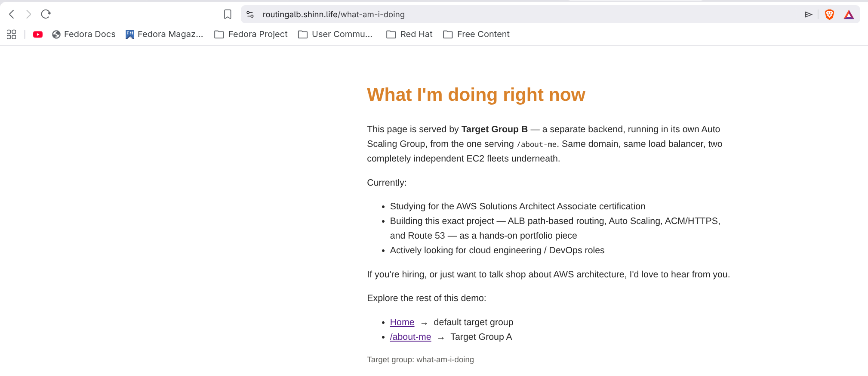Image resolution: width=868 pixels, height=376 pixels.
Task: Click the AWS Solutions Architect Associate bullet
Action: tap(518, 206)
